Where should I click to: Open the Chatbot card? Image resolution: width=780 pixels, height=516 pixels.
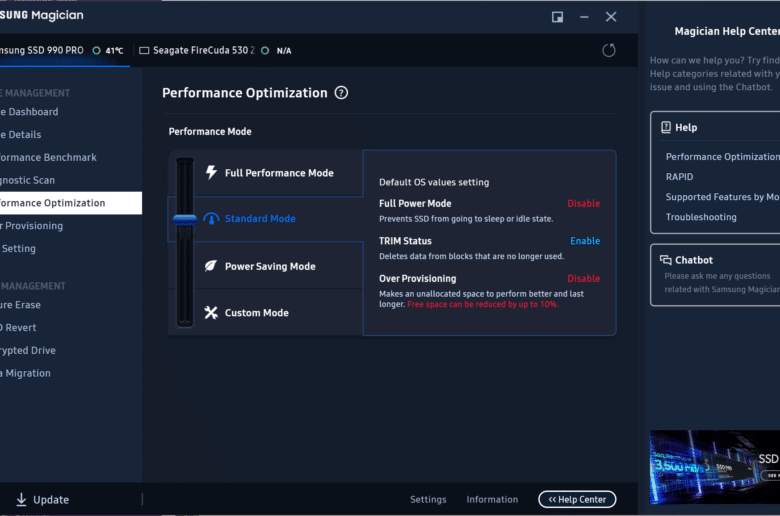pyautogui.click(x=715, y=275)
